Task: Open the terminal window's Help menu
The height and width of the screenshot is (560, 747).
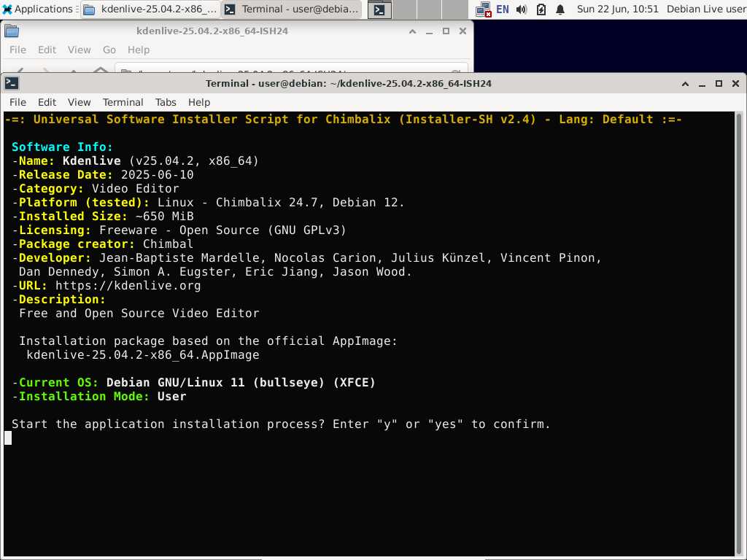Action: tap(199, 102)
